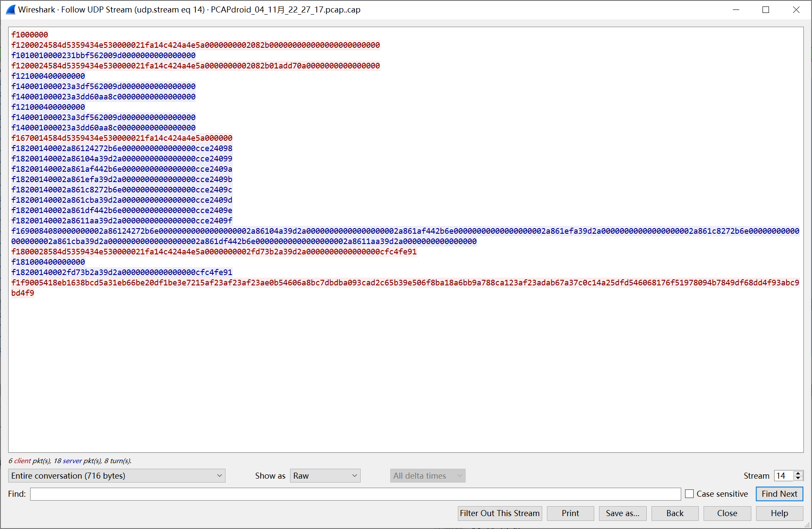Increase the Stream number with up arrow

pyautogui.click(x=798, y=473)
